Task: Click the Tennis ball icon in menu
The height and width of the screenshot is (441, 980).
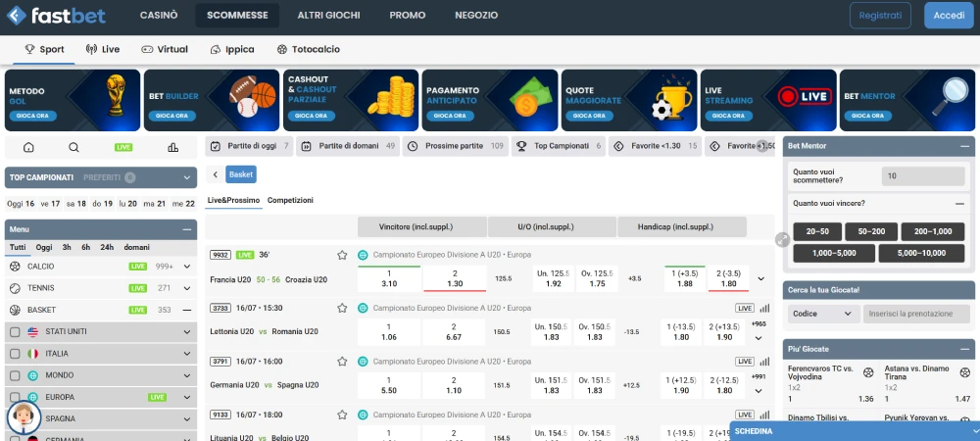Action: (x=15, y=288)
